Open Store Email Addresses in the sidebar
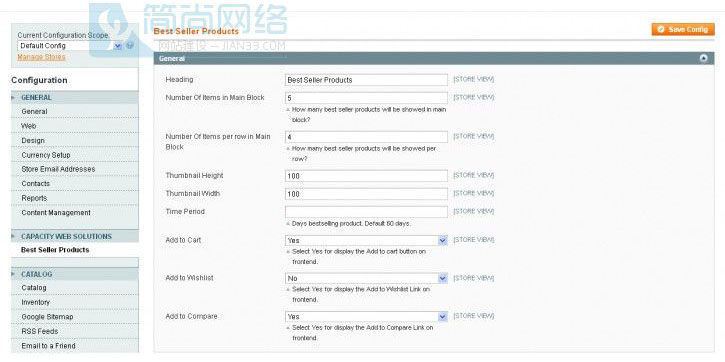This screenshot has width=725, height=362. [58, 169]
